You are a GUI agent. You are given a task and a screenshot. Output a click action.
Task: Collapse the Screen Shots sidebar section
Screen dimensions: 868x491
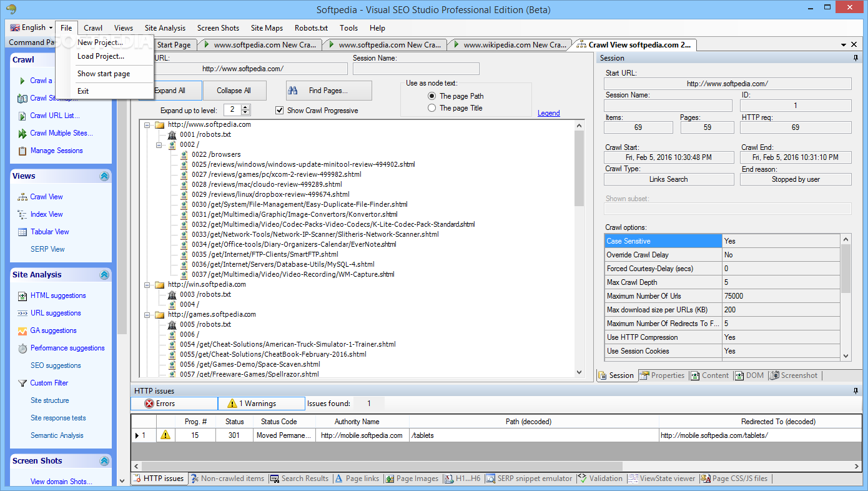tap(104, 461)
